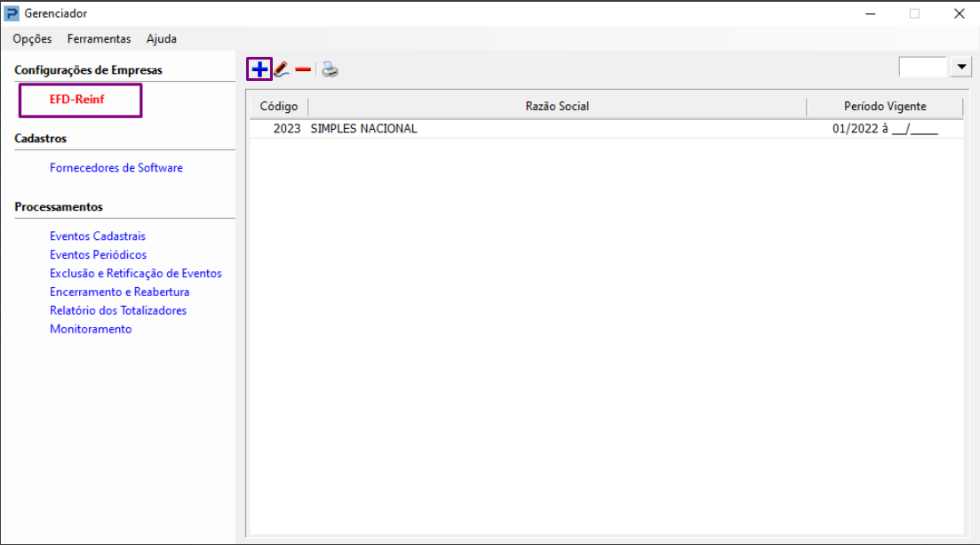Open the Ferramentas menu
This screenshot has width=980, height=545.
pyautogui.click(x=100, y=39)
